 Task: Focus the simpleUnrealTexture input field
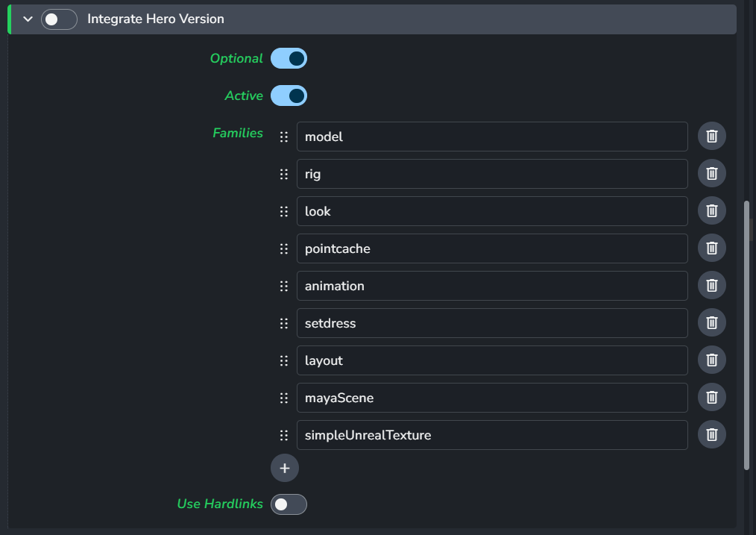491,435
